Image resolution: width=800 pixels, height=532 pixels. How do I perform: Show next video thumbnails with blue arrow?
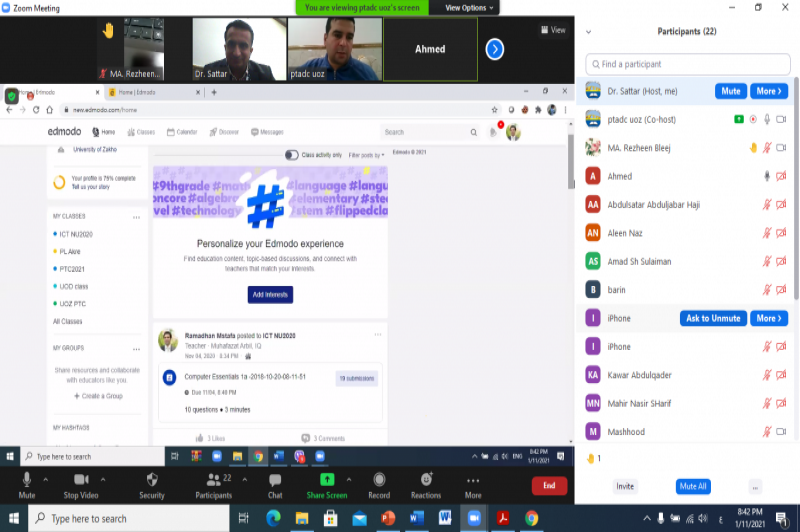tap(494, 49)
